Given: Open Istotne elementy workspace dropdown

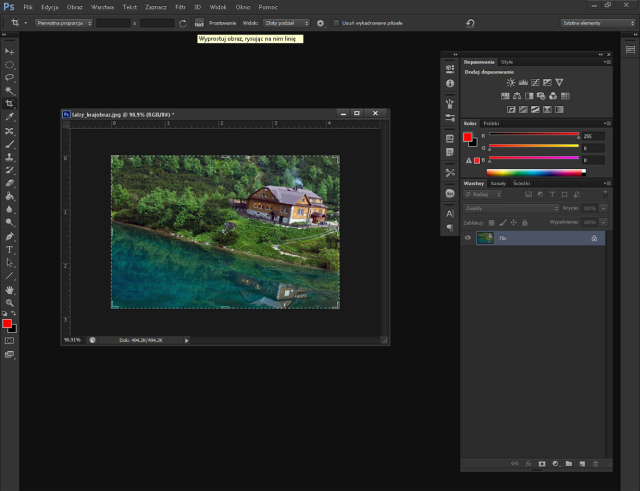Looking at the screenshot, I should 598,23.
